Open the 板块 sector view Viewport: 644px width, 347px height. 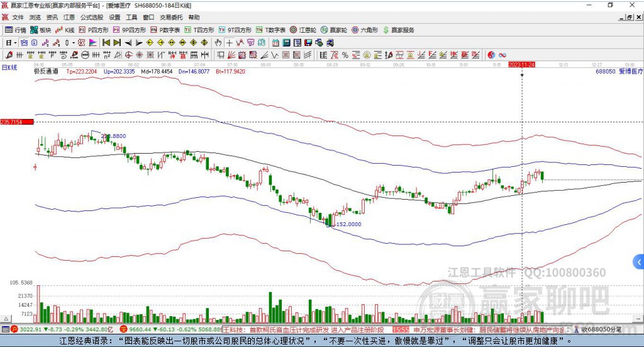point(41,30)
